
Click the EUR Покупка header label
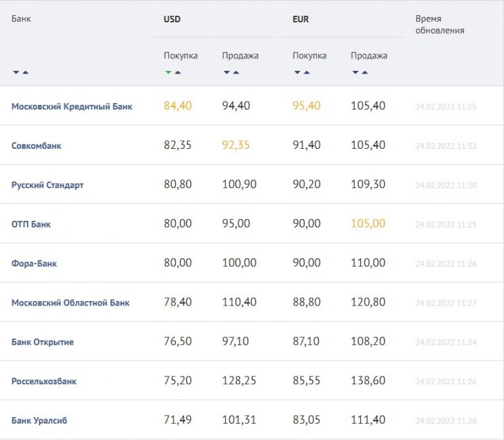click(x=309, y=56)
